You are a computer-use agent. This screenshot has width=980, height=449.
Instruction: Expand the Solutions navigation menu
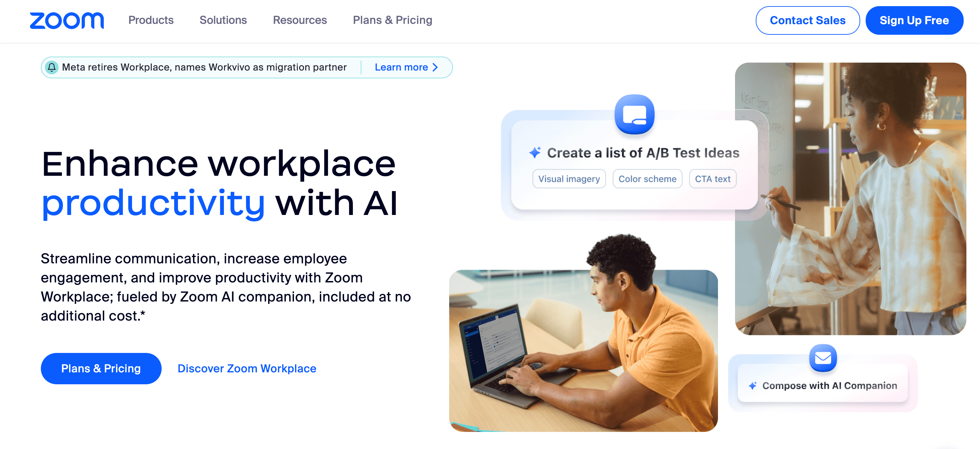pos(223,20)
